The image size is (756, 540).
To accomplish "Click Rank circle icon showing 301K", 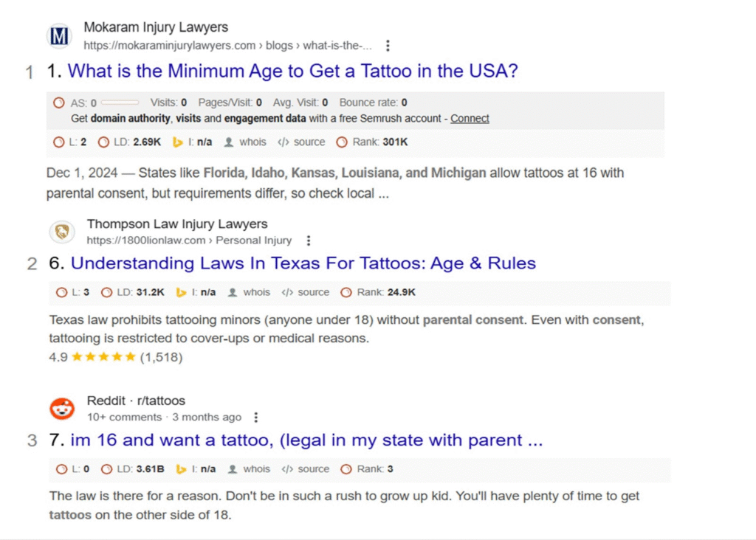I will [342, 142].
